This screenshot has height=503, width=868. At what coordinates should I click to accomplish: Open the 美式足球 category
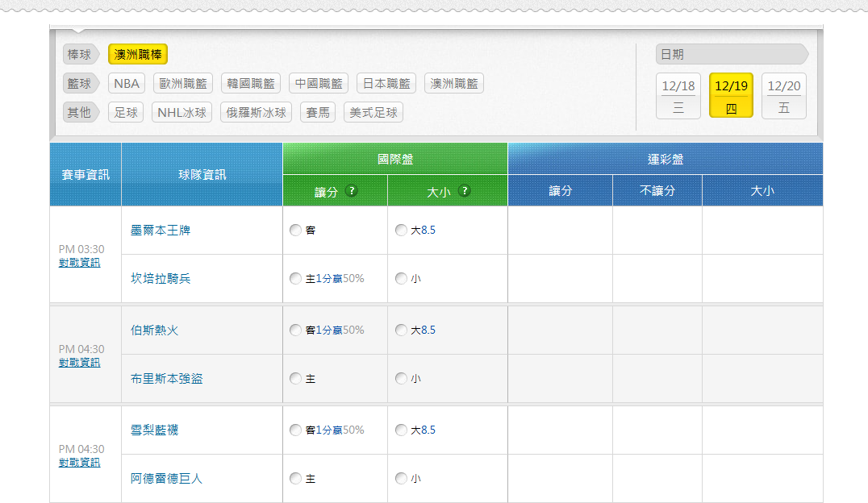(373, 112)
